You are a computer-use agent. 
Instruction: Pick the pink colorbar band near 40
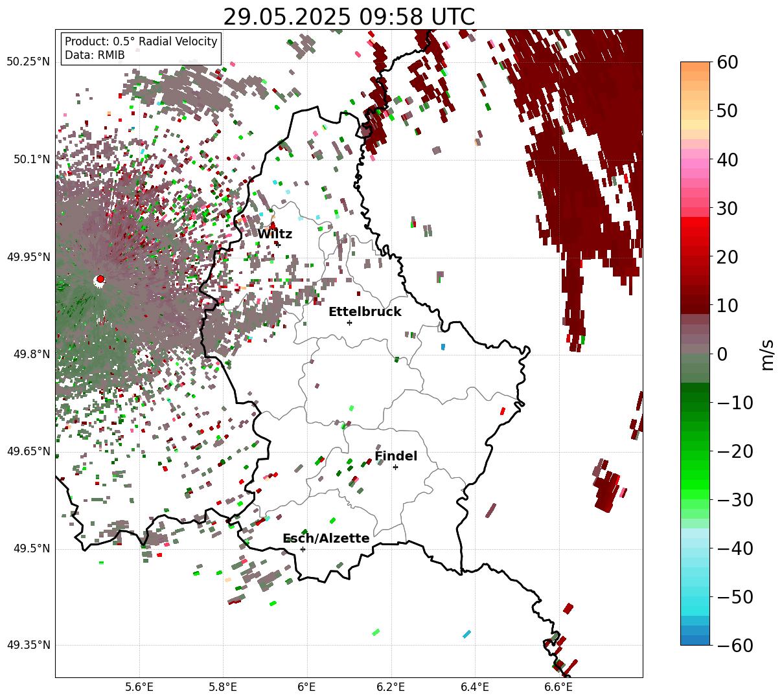pos(695,163)
